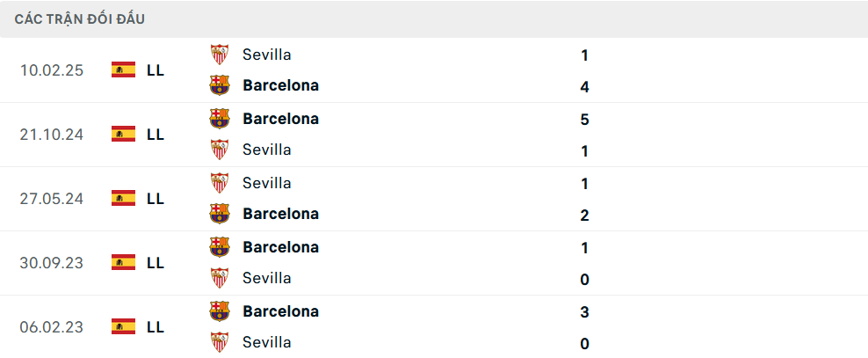Click Spain flag beside 06.02.23 date
The image size is (868, 358).
point(123,327)
